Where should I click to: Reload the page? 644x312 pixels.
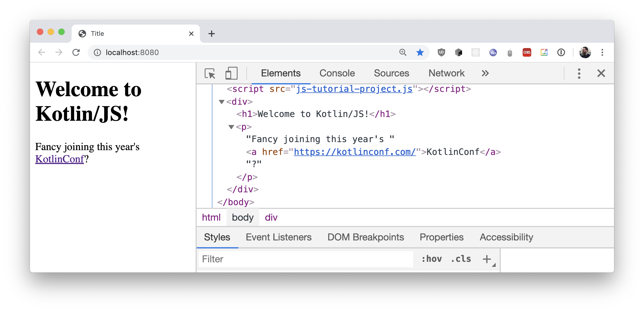click(x=76, y=52)
